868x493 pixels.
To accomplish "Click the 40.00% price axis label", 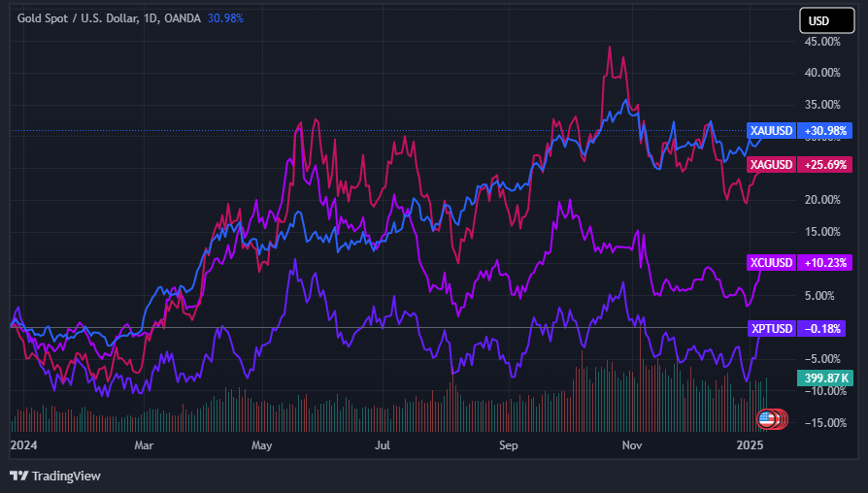I will pyautogui.click(x=822, y=73).
